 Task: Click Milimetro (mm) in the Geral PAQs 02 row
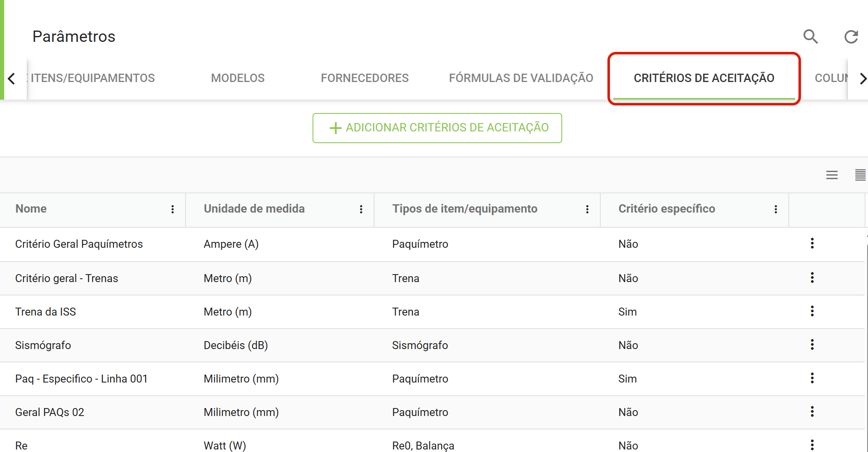tap(241, 412)
